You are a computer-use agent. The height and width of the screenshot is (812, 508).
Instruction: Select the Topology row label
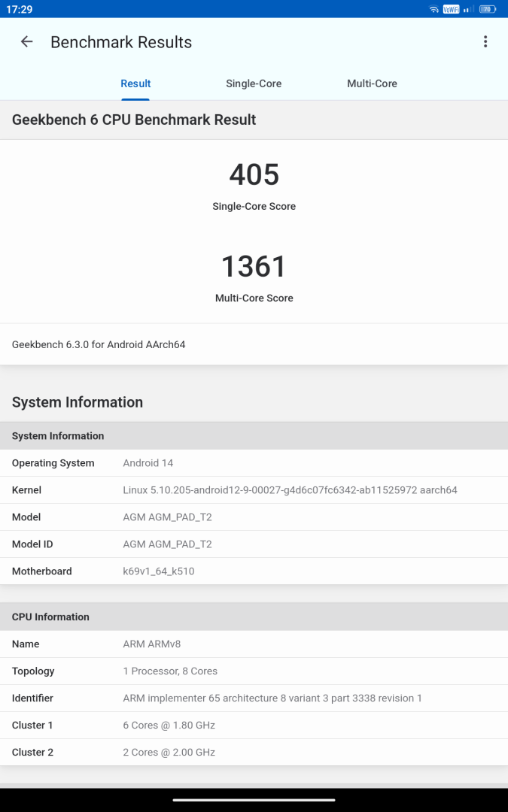click(x=32, y=671)
